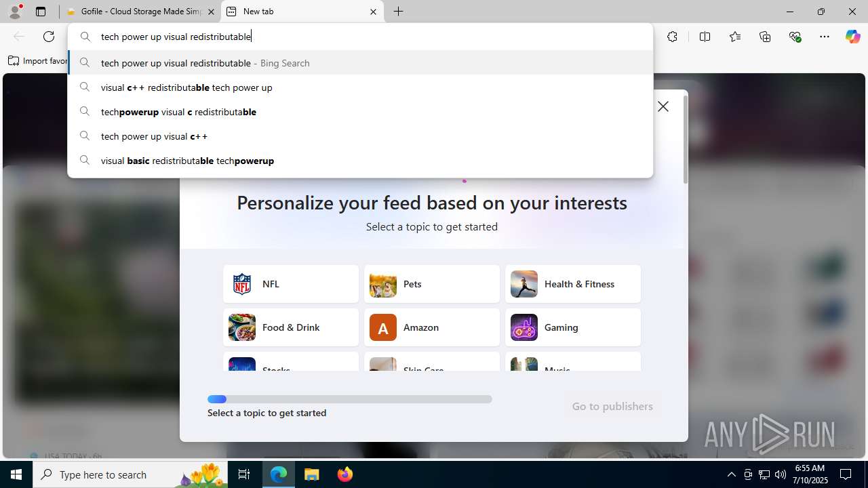Click the NFL logo thumbnail
Image resolution: width=868 pixels, height=488 pixels.
pos(242,284)
